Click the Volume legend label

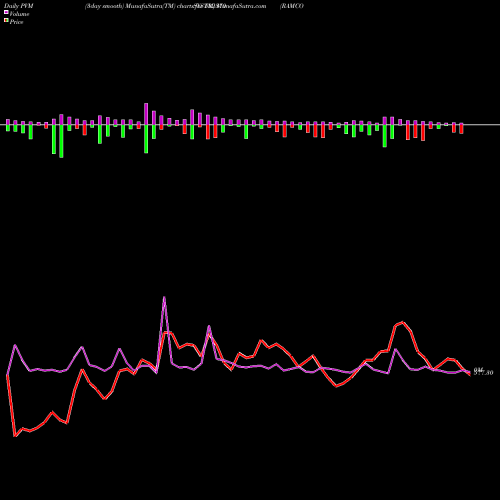pyautogui.click(x=19, y=14)
